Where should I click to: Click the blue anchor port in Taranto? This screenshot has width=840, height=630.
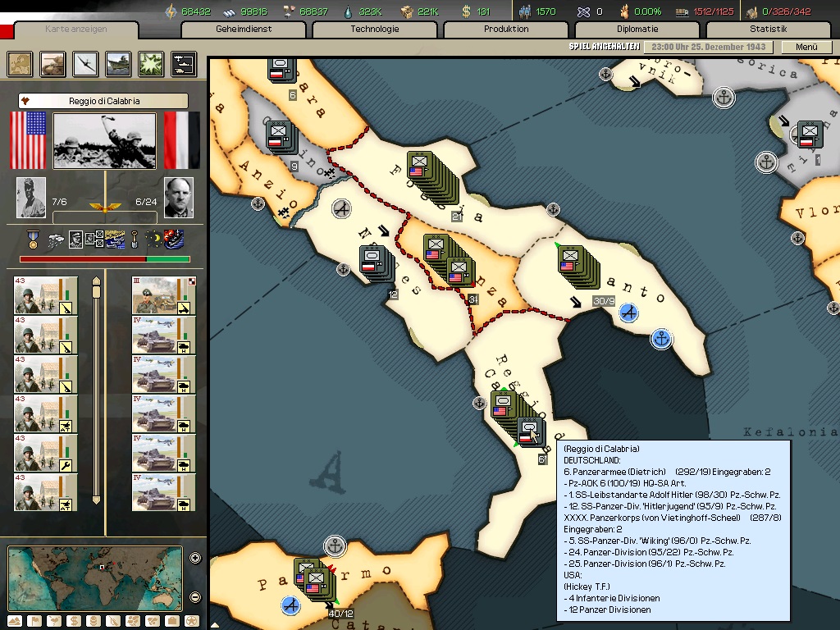point(662,339)
